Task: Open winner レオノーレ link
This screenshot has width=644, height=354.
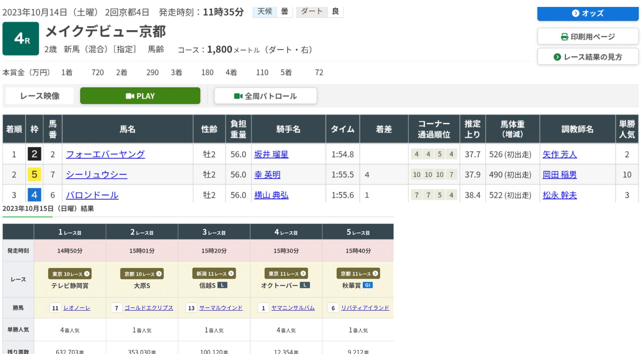Action: click(77, 308)
